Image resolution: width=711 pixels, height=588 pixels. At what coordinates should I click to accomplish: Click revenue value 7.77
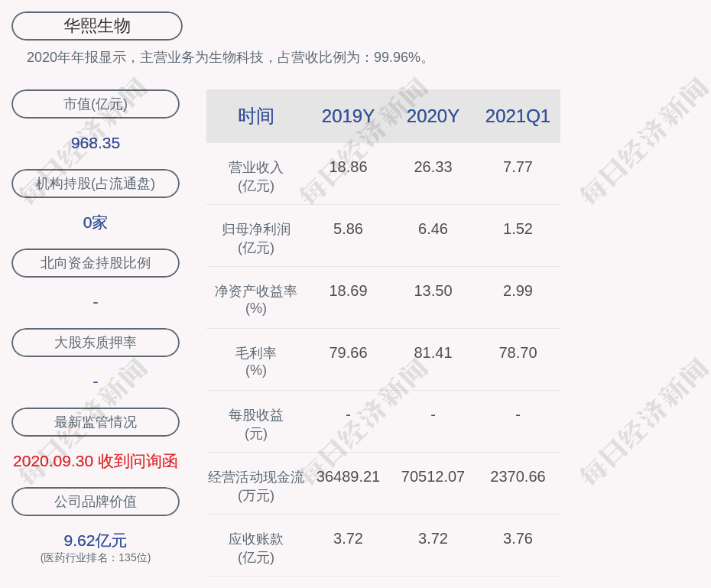click(x=518, y=167)
